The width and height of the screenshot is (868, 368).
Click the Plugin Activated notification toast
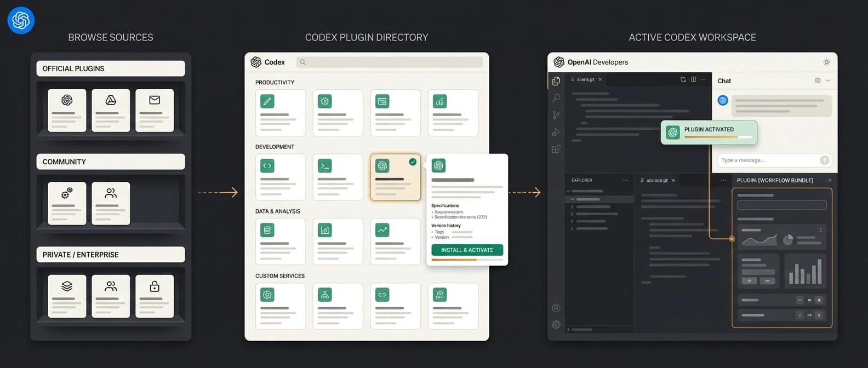pyautogui.click(x=709, y=133)
